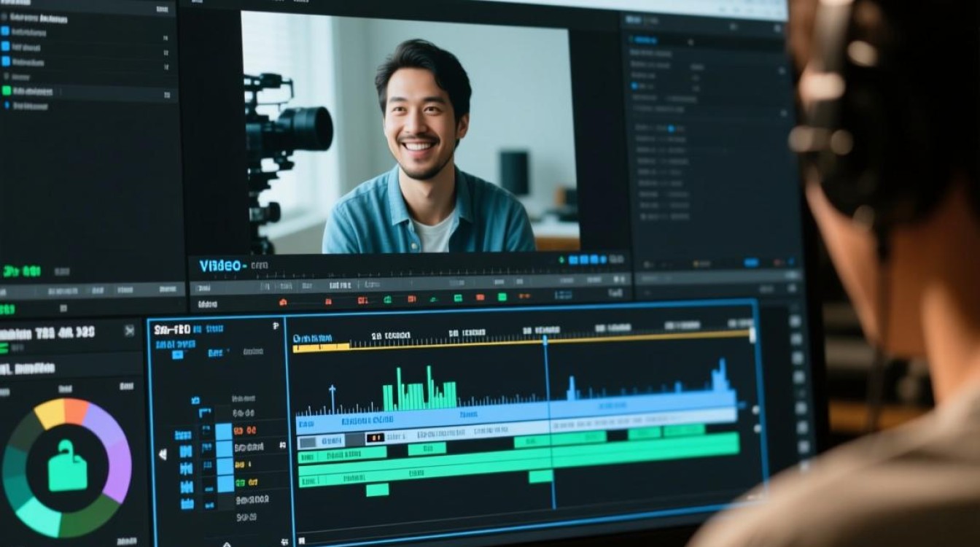Click the topmost icon in the timeline's right vertical strip

point(796,321)
